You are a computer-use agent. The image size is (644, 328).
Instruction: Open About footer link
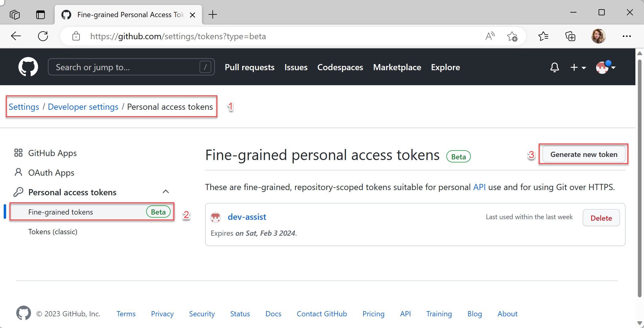[507, 314]
